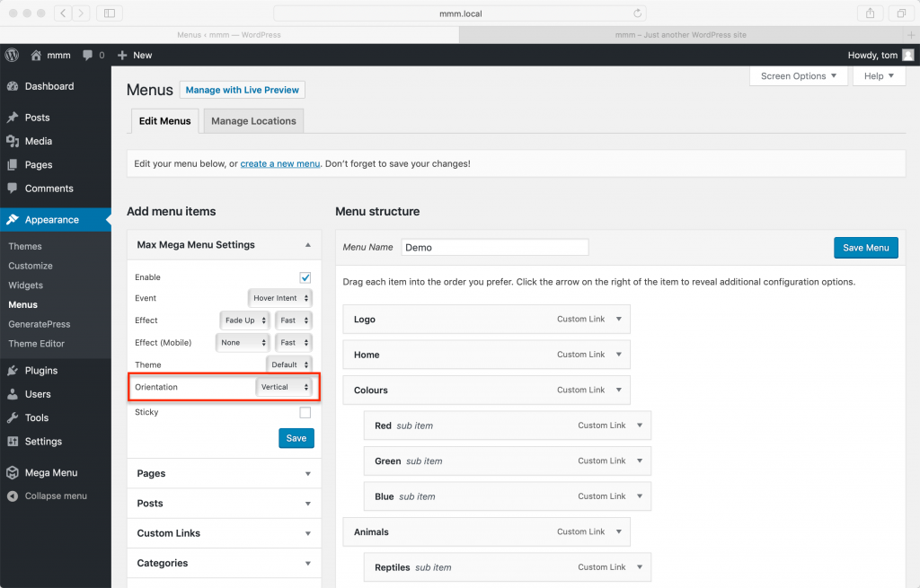The image size is (920, 588).
Task: Switch to the Manage Locations tab
Action: (x=252, y=119)
